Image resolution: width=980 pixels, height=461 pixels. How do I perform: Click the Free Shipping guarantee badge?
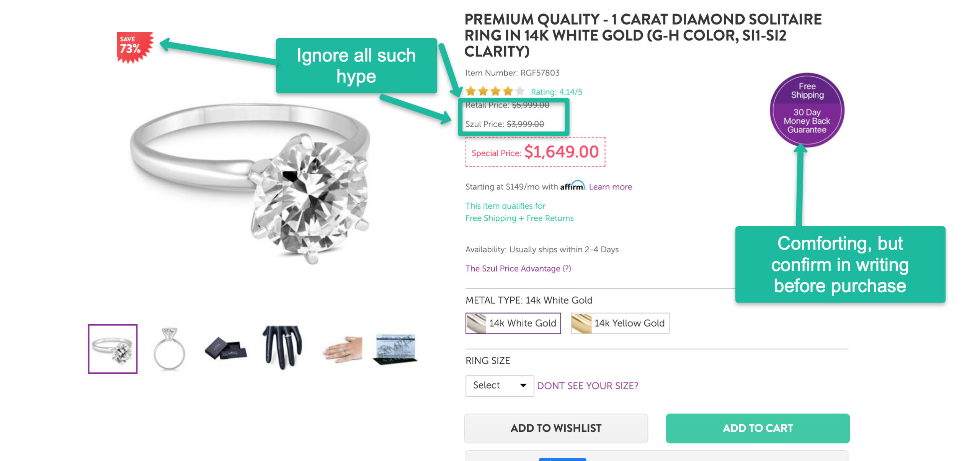click(x=807, y=110)
